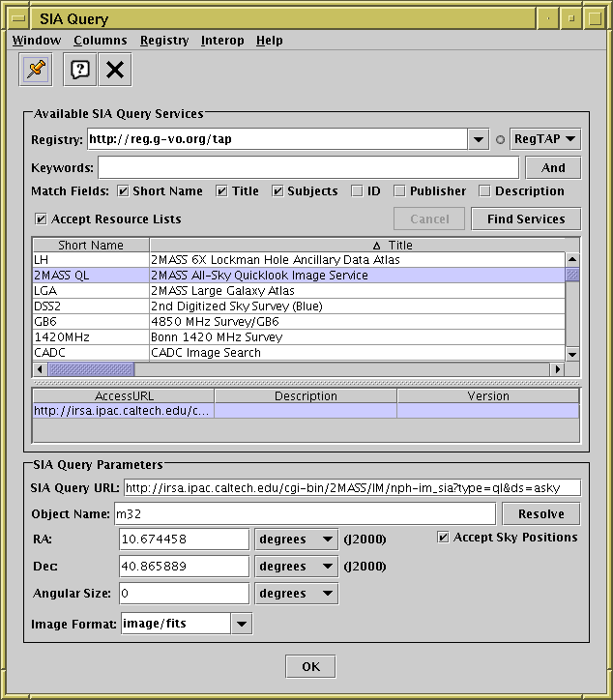Toggle the Short Name match field checkbox
The image size is (613, 700).
(124, 191)
